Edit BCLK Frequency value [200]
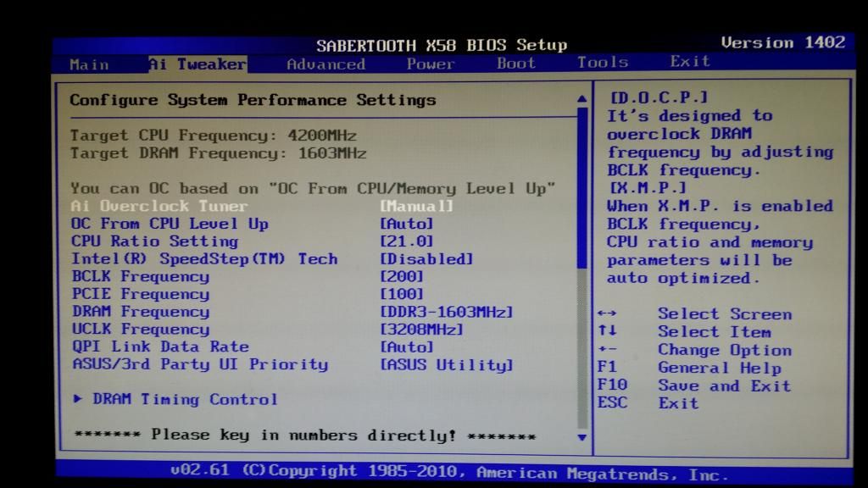This screenshot has height=488, width=868. click(401, 276)
